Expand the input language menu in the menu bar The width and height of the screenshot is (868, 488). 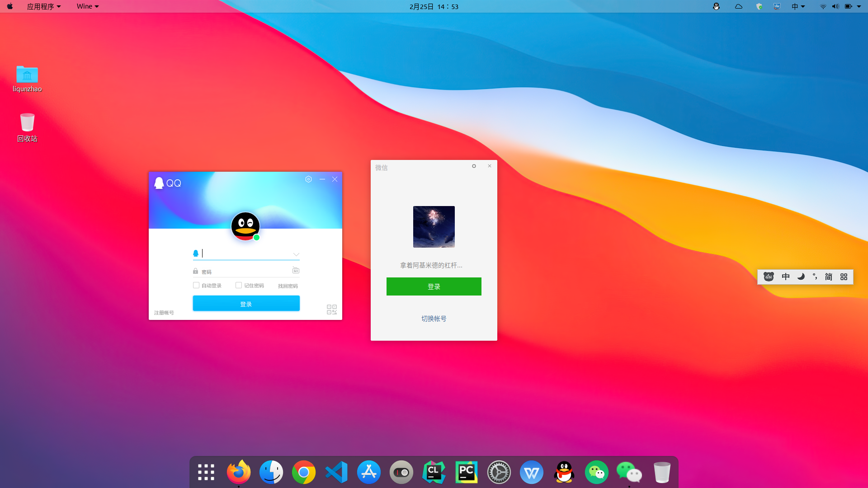click(x=798, y=6)
